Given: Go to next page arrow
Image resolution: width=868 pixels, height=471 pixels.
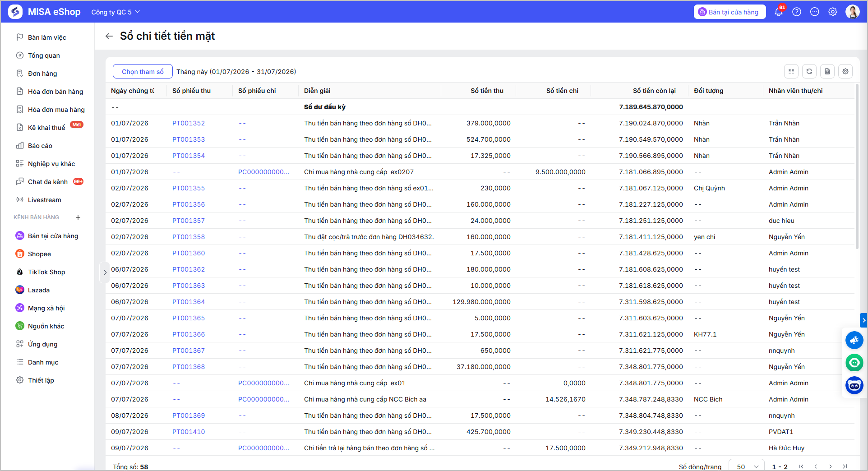Looking at the screenshot, I should [831, 466].
